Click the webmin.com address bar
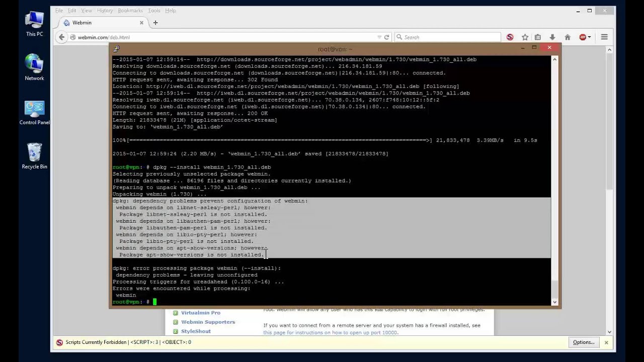The image size is (644, 362). (x=226, y=37)
